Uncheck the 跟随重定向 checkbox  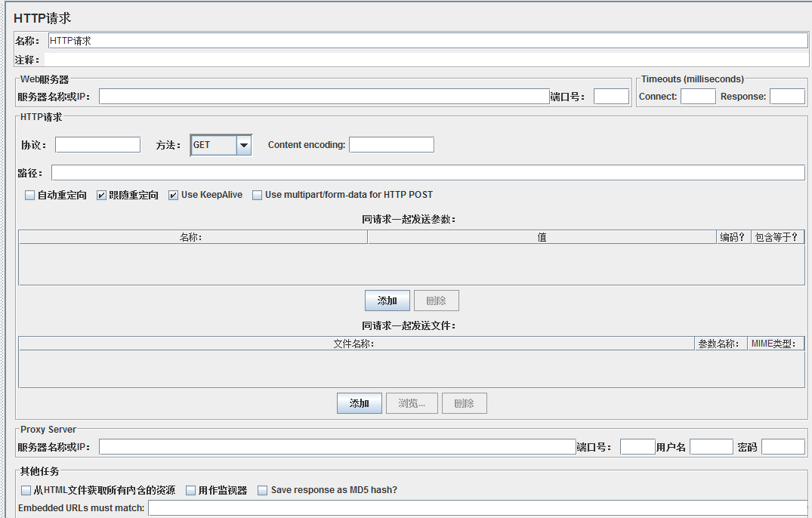(102, 196)
